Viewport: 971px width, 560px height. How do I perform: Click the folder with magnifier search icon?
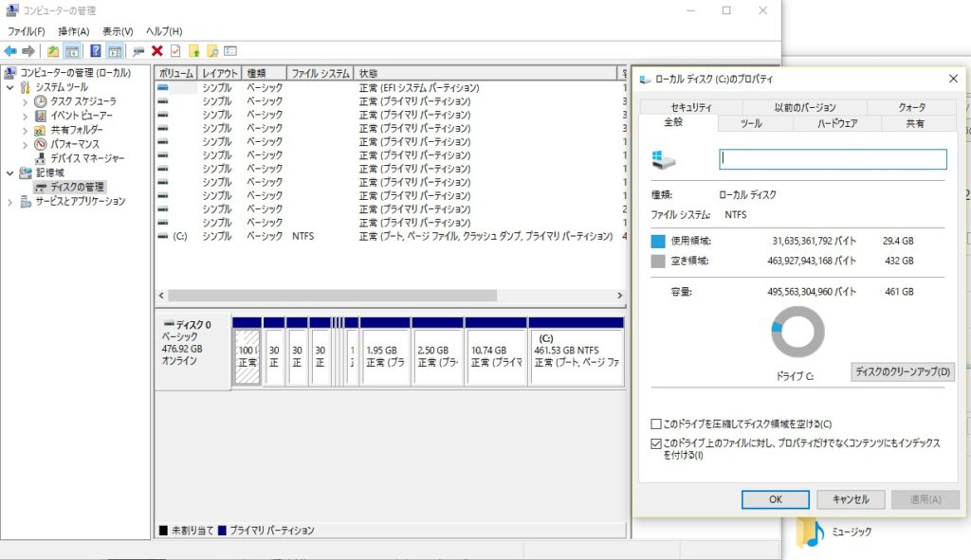click(212, 51)
